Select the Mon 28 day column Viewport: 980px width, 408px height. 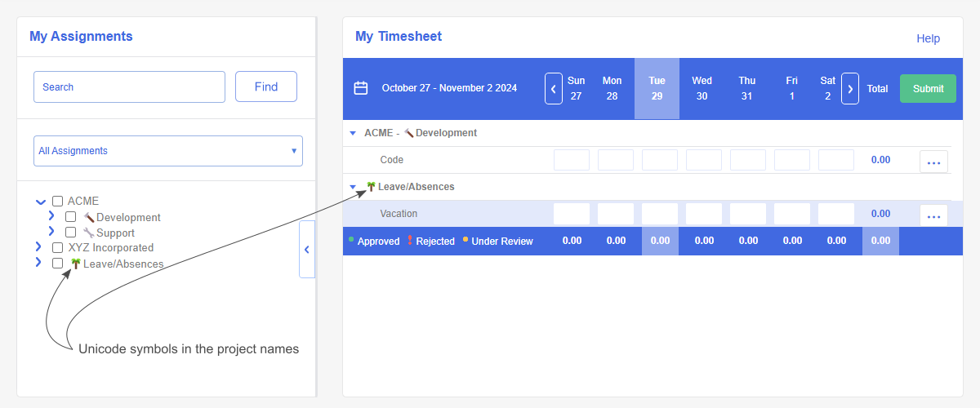(612, 88)
